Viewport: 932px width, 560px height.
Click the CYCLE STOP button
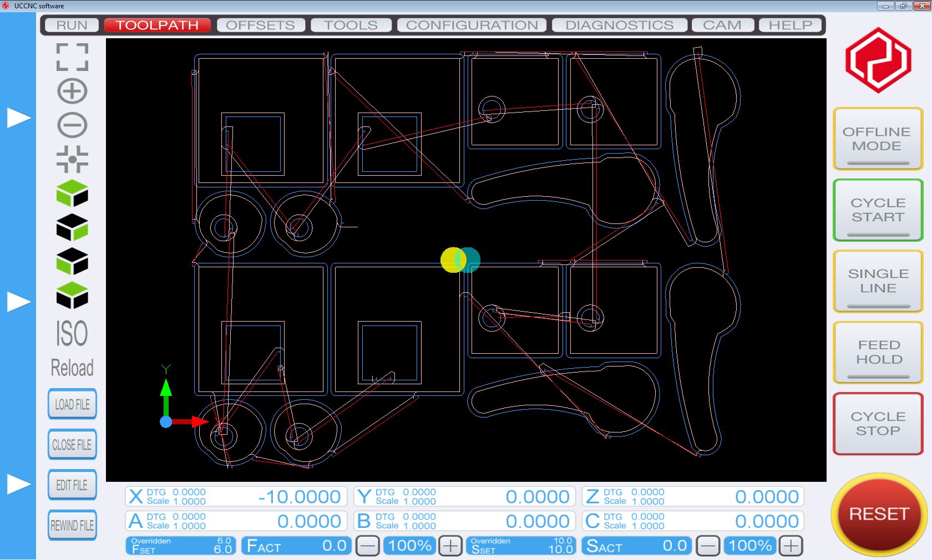click(x=878, y=424)
